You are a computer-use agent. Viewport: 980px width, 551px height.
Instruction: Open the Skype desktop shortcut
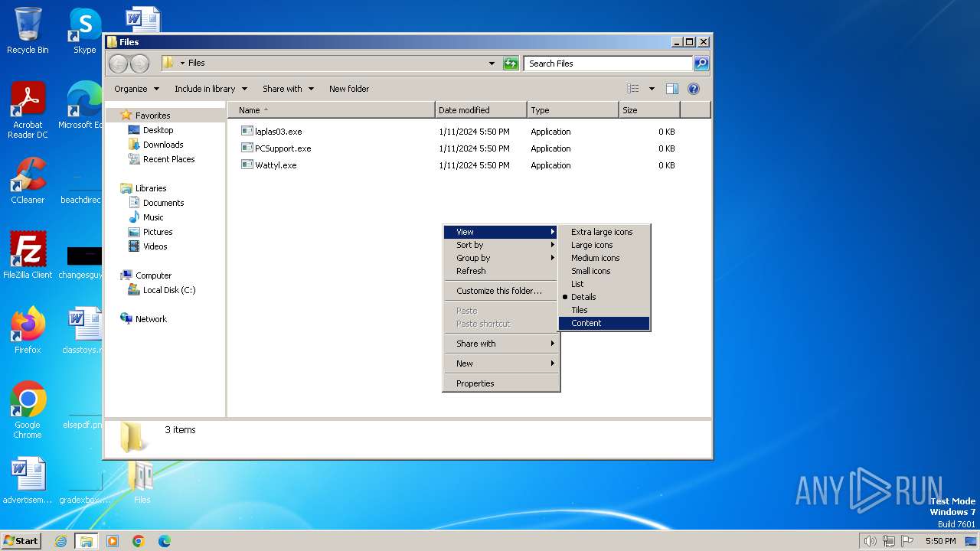point(84,29)
